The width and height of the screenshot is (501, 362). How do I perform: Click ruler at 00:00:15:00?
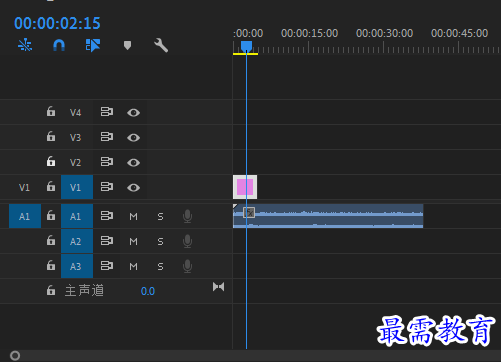pyautogui.click(x=309, y=33)
